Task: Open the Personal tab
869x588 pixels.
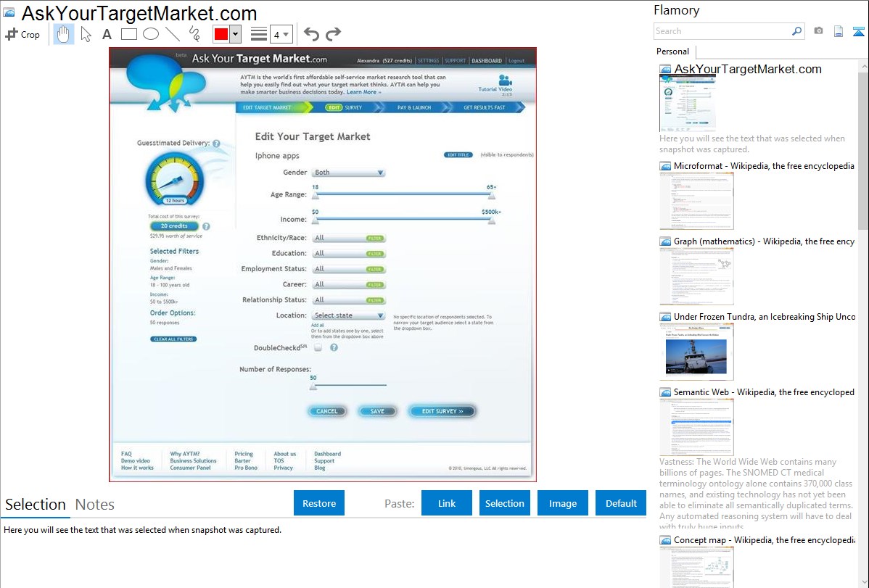Action: [673, 51]
